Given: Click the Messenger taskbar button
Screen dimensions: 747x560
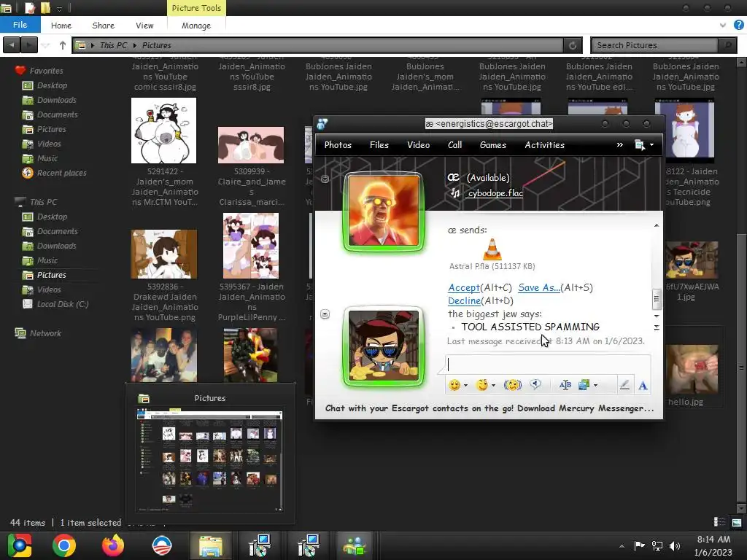Looking at the screenshot, I should [x=355, y=545].
